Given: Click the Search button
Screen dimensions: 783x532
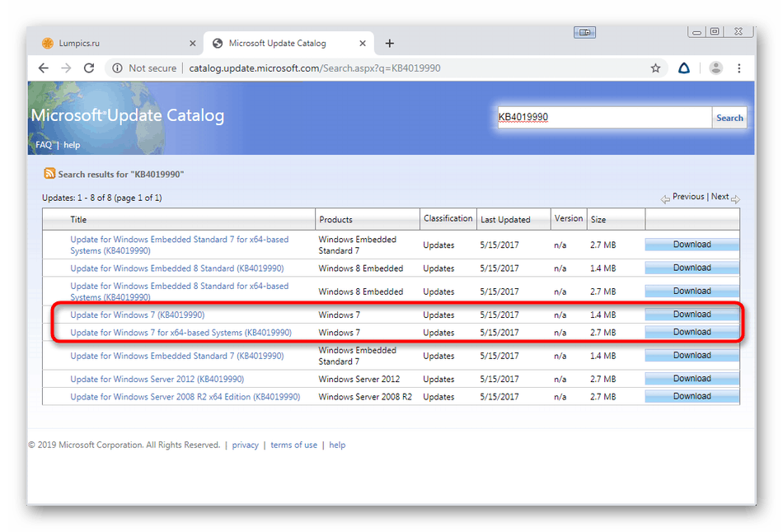Looking at the screenshot, I should (729, 118).
